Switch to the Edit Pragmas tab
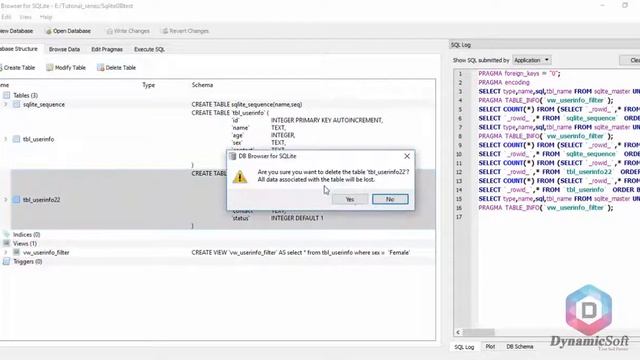The height and width of the screenshot is (360, 640). click(107, 49)
